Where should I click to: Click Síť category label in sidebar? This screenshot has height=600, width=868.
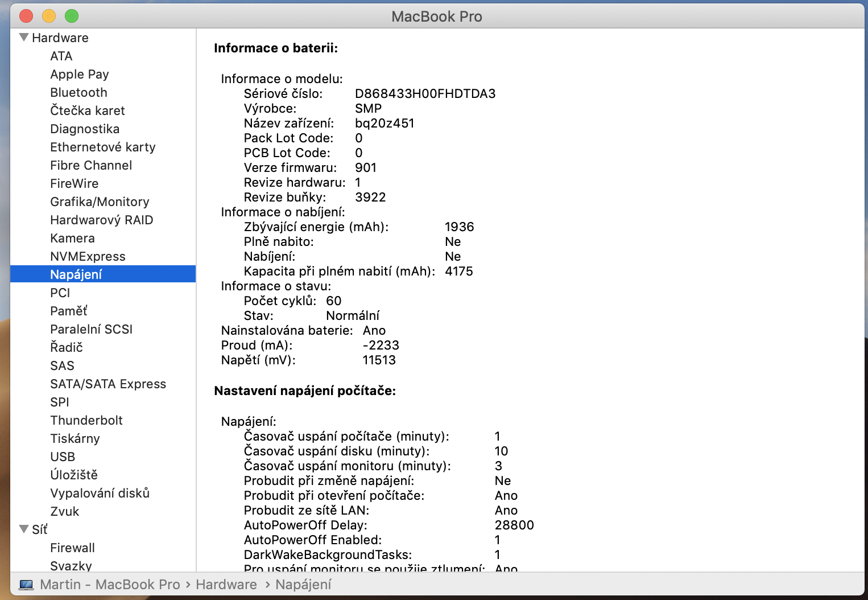coord(40,529)
